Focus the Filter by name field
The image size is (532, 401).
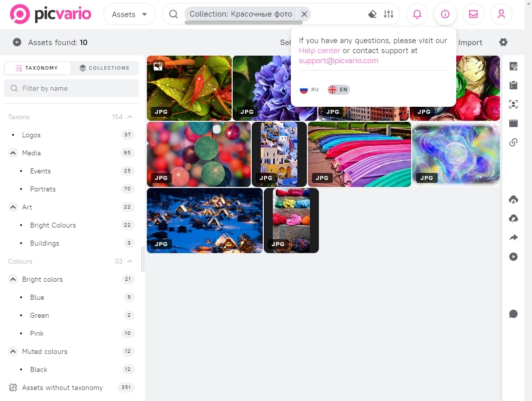[x=71, y=88]
